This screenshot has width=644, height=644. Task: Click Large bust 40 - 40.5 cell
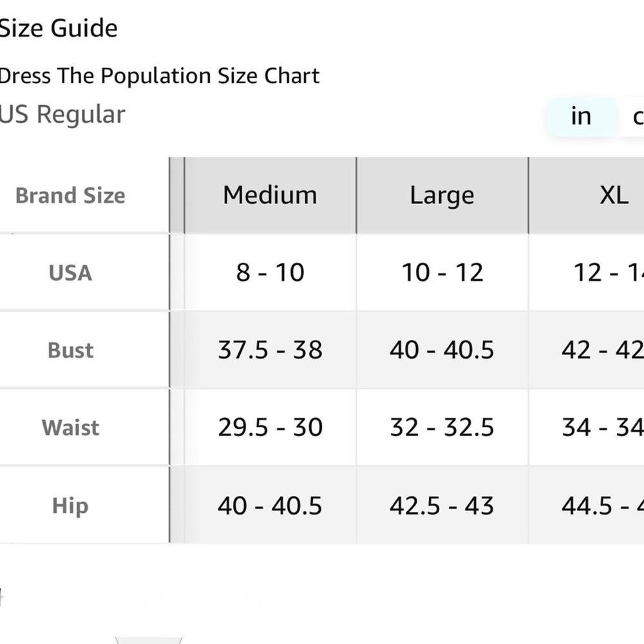(442, 350)
